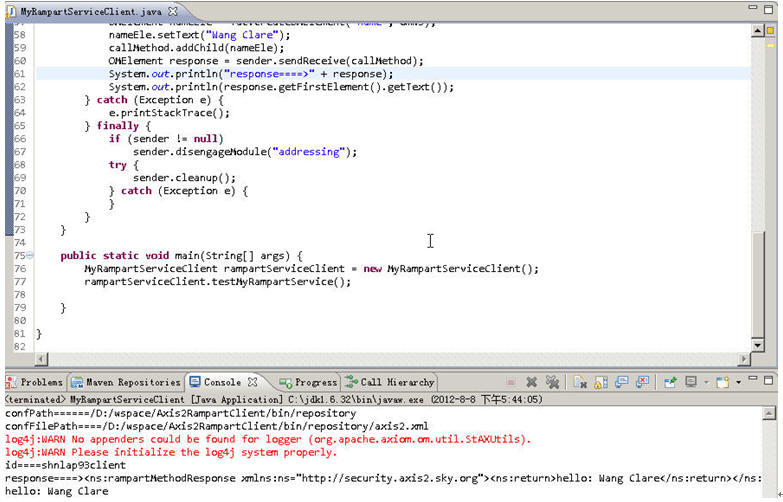Viewport: 783px width, 502px height.
Task: Click the Maven Repositories tab icon
Action: pyautogui.click(x=77, y=383)
